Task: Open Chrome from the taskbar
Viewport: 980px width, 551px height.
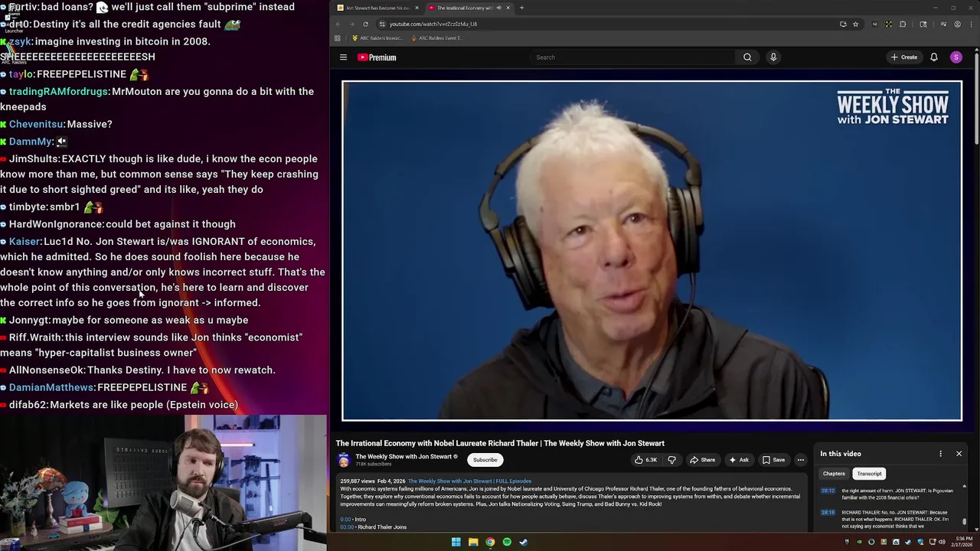Action: click(x=490, y=542)
